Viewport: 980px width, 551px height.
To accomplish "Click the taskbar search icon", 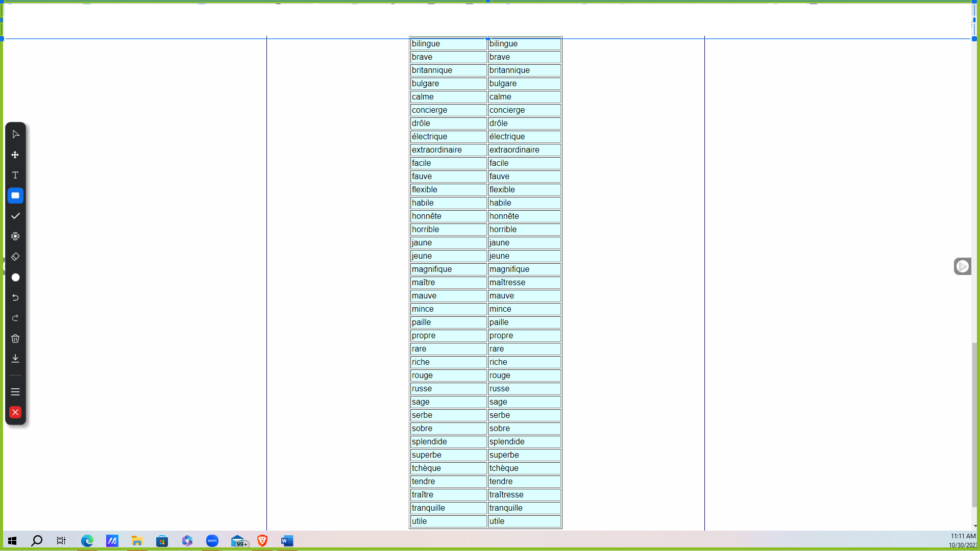I will click(37, 541).
